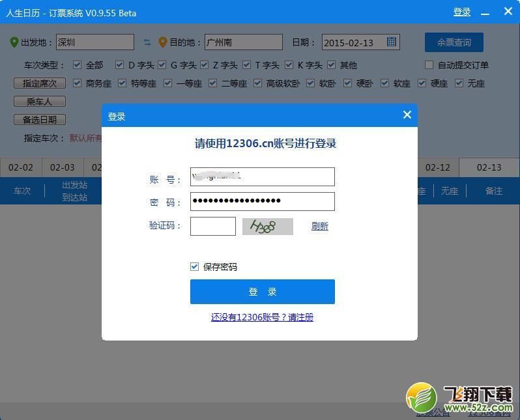The image size is (520, 420).
Task: Toggle the 特等座 seat checkbox
Action: tap(122, 83)
